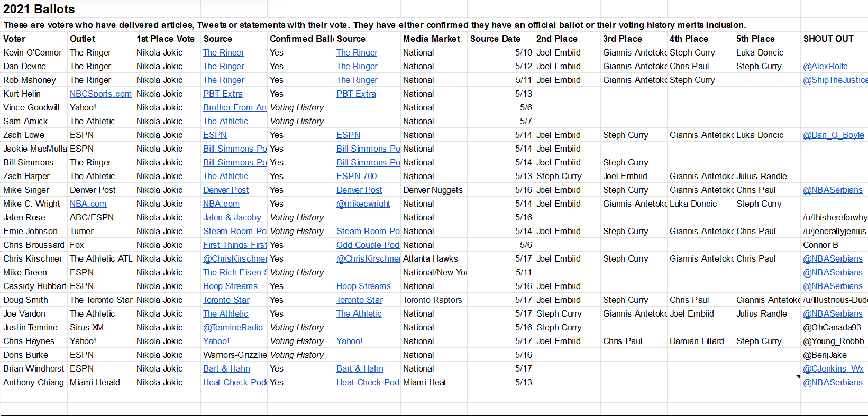Click the Jalen & Jacoby source link

(232, 217)
